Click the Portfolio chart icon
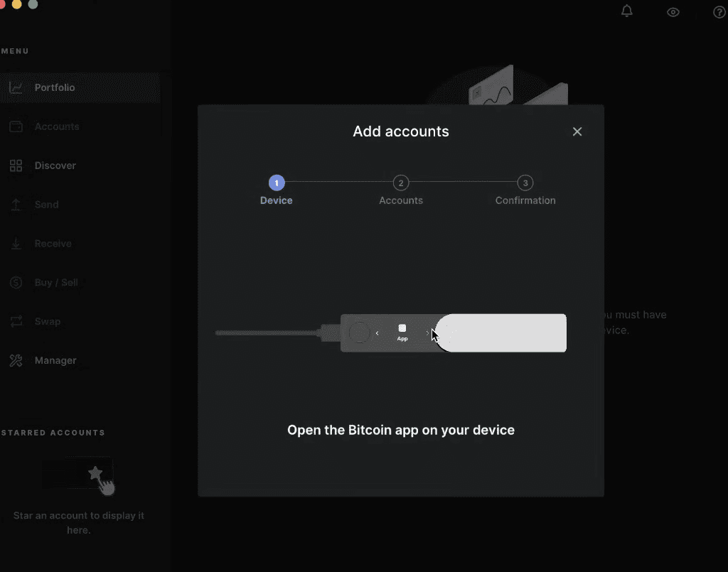 click(x=16, y=87)
